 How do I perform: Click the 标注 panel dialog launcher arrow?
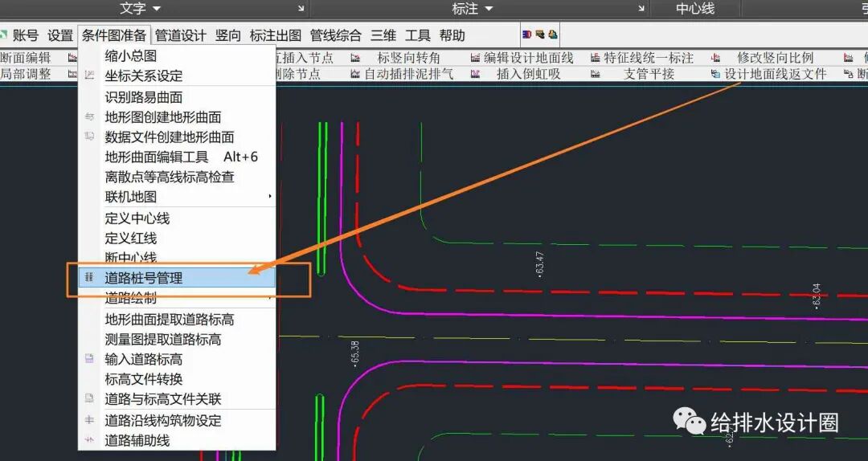[x=641, y=8]
